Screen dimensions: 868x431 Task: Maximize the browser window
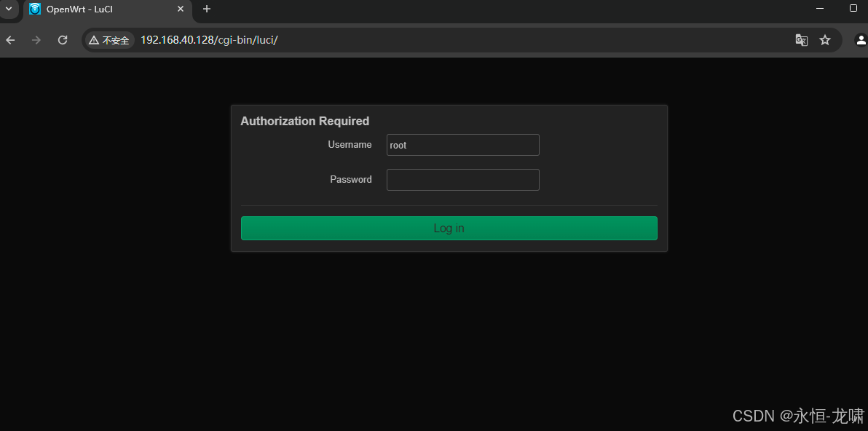(853, 8)
